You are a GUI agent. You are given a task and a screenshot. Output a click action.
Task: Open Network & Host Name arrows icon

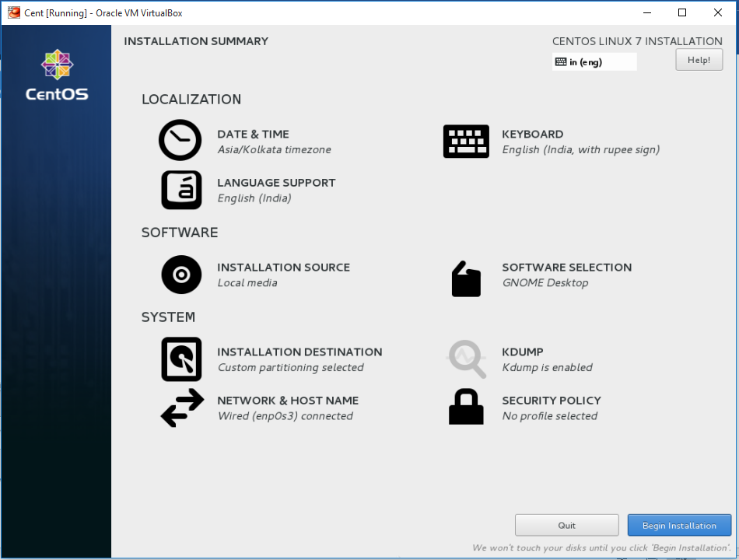pyautogui.click(x=182, y=408)
